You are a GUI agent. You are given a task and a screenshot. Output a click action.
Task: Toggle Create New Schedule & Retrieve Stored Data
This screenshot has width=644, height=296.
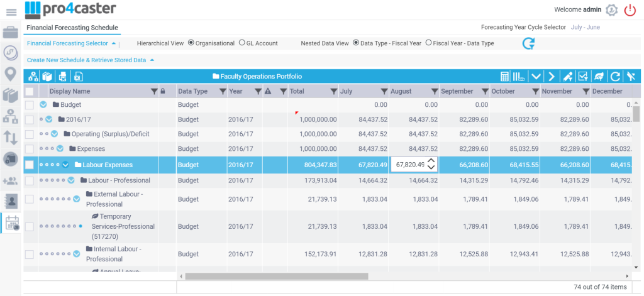(x=91, y=60)
